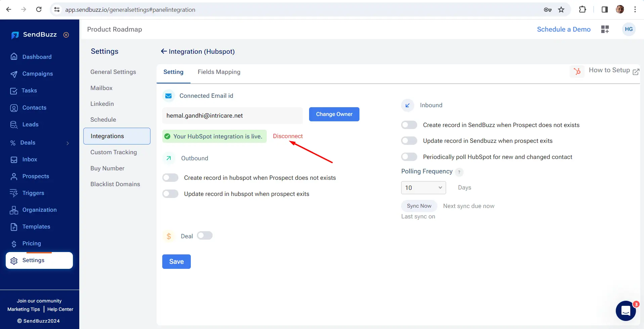Click the Sync Now button

[x=419, y=206]
